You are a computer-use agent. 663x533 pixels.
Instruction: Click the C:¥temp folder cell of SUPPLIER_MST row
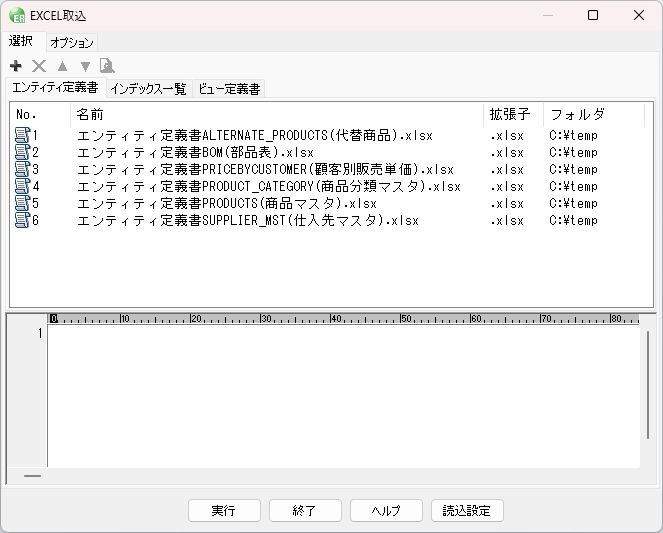point(573,220)
